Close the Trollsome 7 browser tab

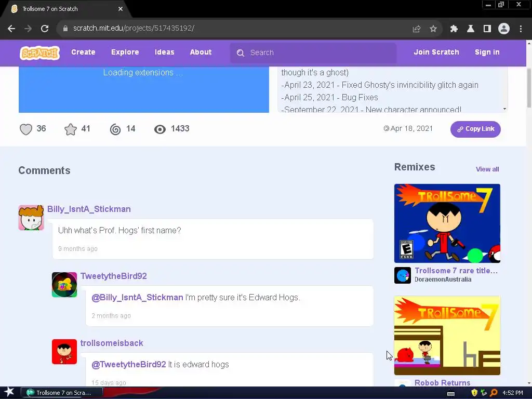(121, 9)
